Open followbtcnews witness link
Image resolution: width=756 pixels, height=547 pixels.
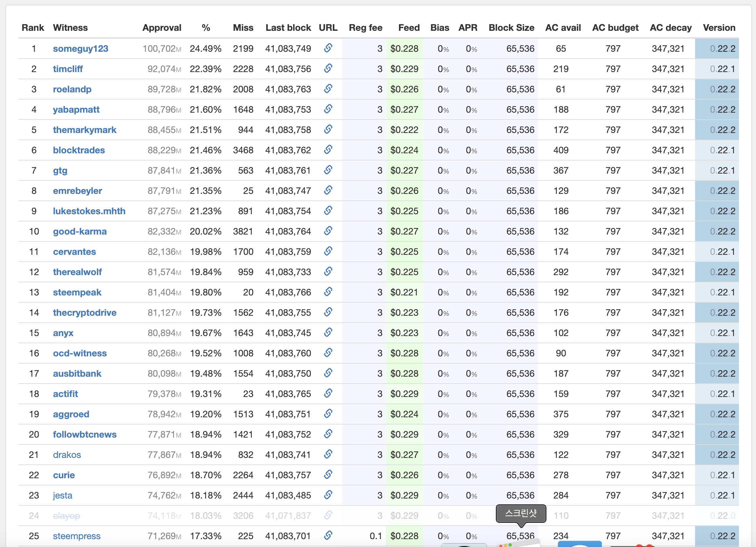85,435
